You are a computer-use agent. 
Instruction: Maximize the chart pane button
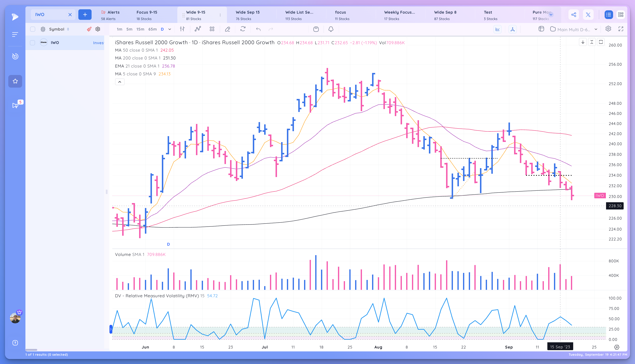tap(601, 42)
